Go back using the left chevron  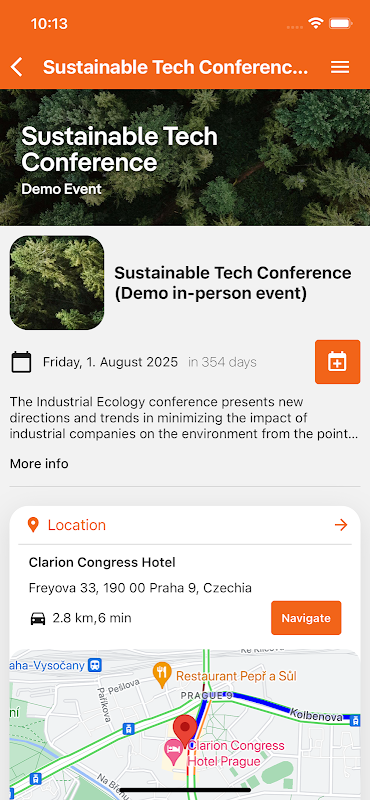17,67
